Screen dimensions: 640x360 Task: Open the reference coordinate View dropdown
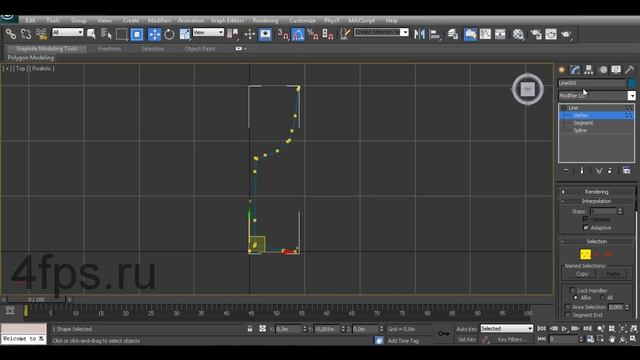(x=208, y=32)
